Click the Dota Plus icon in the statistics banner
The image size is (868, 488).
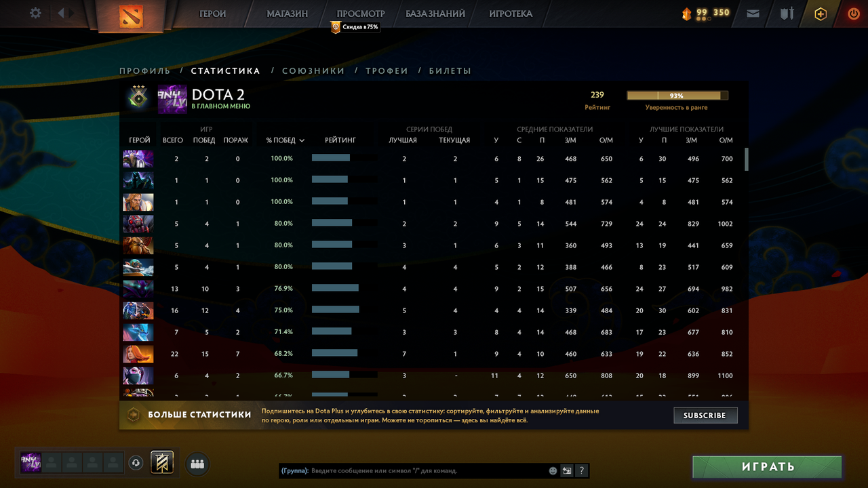click(134, 414)
